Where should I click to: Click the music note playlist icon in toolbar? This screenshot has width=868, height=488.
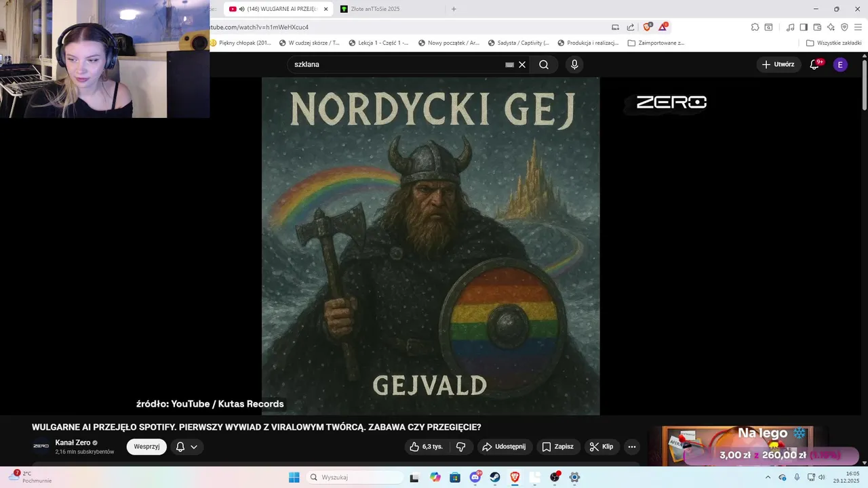tap(790, 27)
